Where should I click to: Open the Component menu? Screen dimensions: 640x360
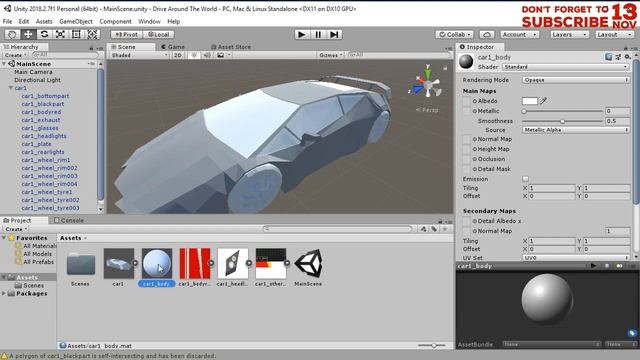[116, 21]
